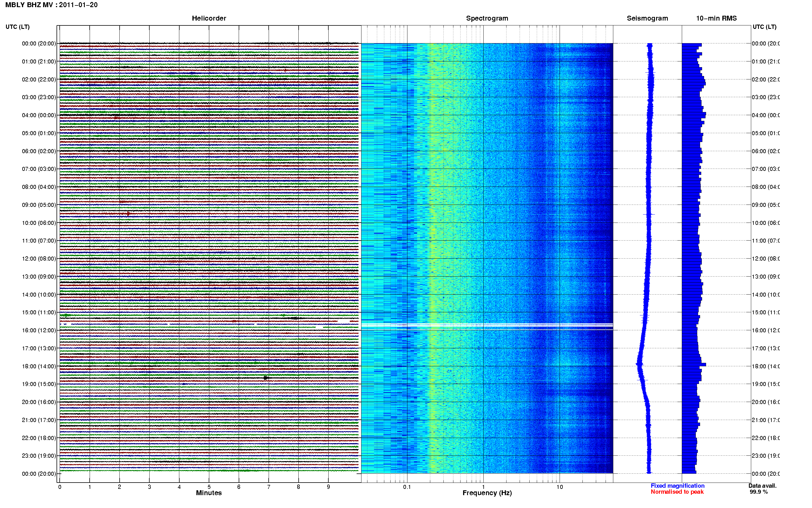Click the '10-min RMS' panel heading
812x508 pixels.
tap(716, 19)
